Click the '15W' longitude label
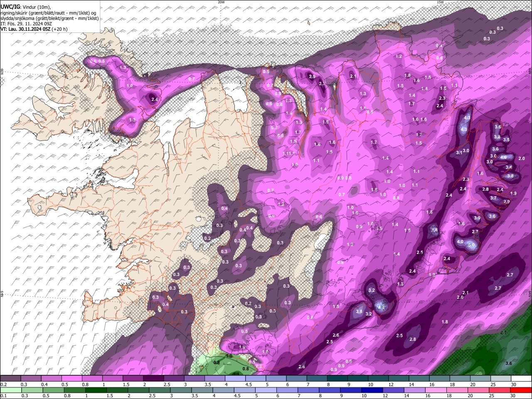Screen dimensions: 532x399 tap(440, 2)
